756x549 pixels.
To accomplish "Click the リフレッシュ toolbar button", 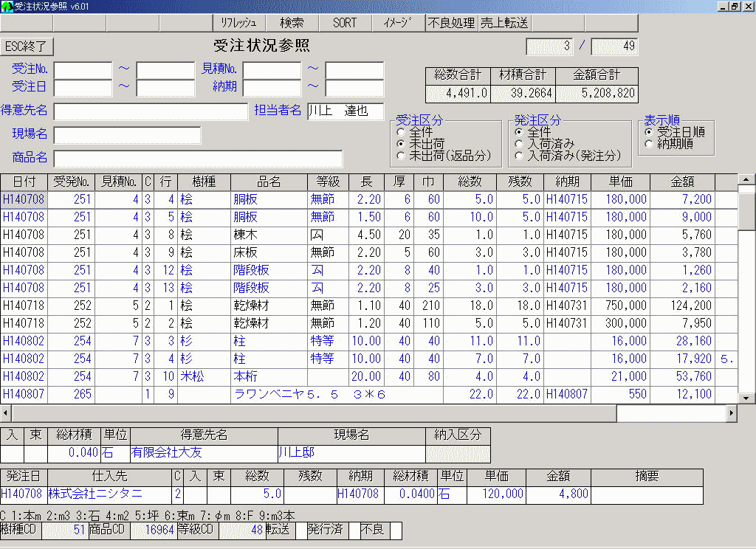I will pos(238,23).
